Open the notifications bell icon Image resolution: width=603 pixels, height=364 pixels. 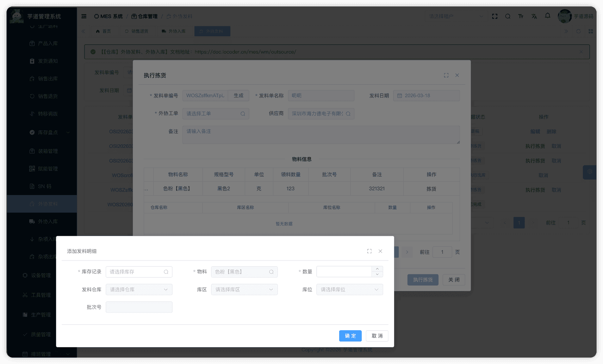(x=547, y=16)
